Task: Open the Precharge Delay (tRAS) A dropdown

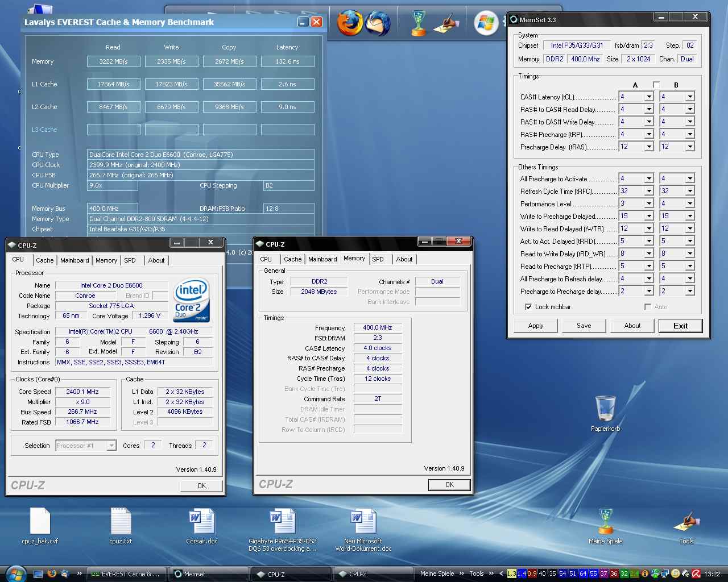Action: pyautogui.click(x=648, y=147)
